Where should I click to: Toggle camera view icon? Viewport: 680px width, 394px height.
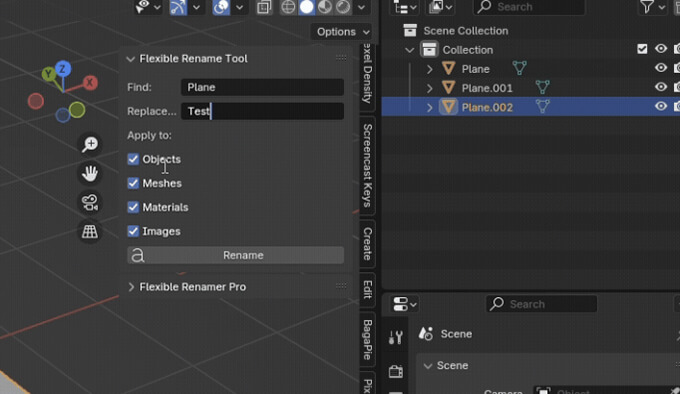tap(90, 202)
